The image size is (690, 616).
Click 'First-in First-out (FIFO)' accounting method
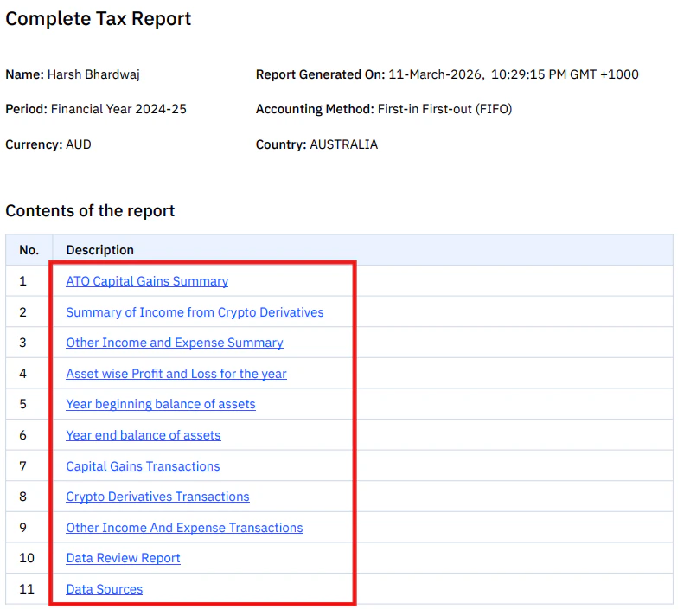coord(445,109)
